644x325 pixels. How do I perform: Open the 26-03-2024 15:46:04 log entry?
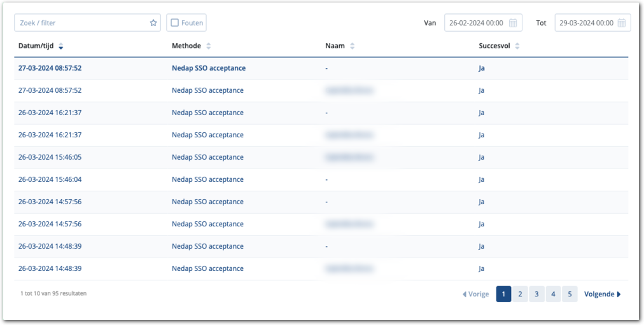(x=50, y=179)
